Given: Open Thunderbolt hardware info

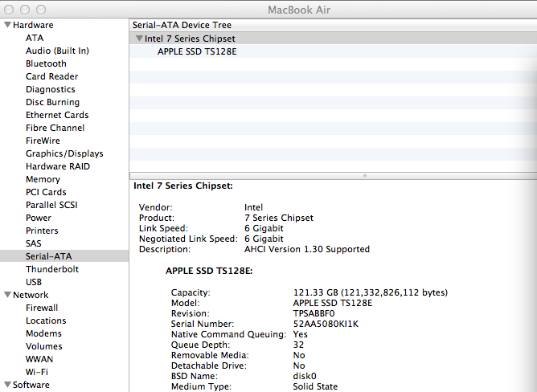Looking at the screenshot, I should click(52, 269).
